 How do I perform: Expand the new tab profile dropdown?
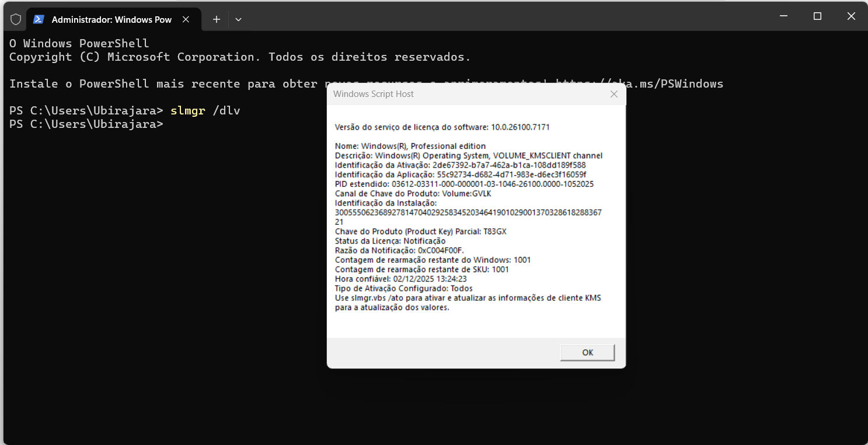[x=238, y=19]
